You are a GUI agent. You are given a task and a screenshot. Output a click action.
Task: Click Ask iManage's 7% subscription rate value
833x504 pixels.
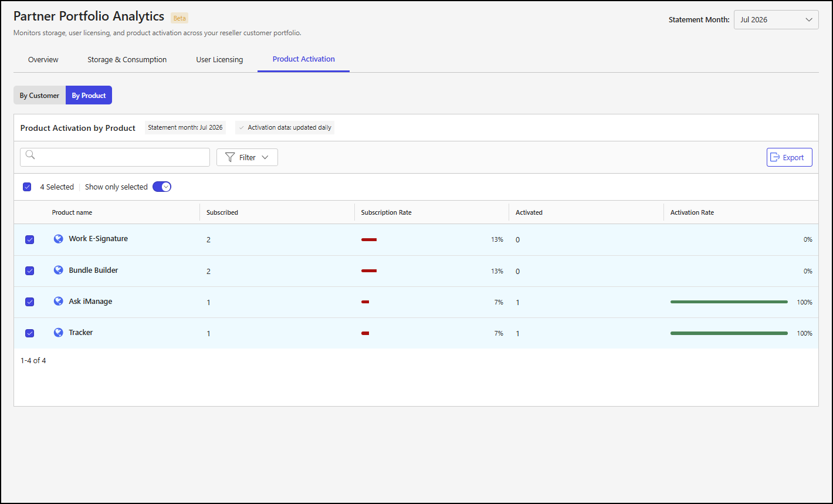click(x=499, y=302)
